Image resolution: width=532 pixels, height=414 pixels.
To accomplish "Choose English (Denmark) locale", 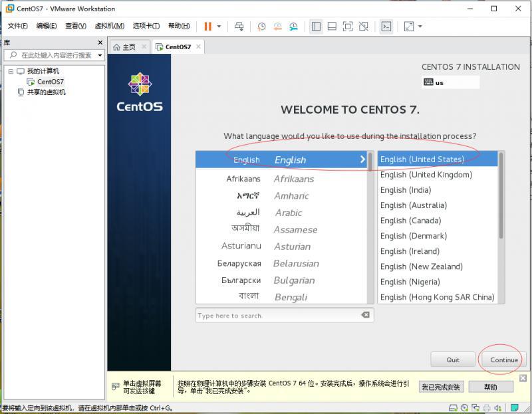I will tap(438, 236).
